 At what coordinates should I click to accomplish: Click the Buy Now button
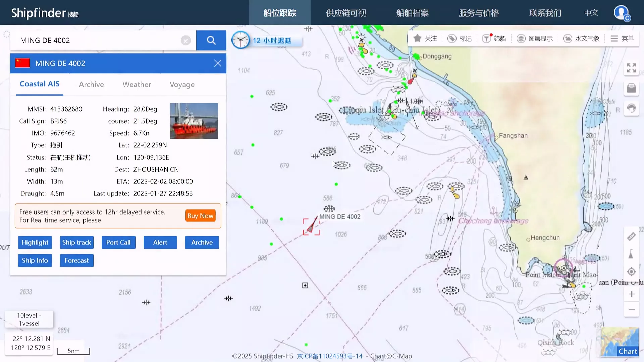[200, 216]
